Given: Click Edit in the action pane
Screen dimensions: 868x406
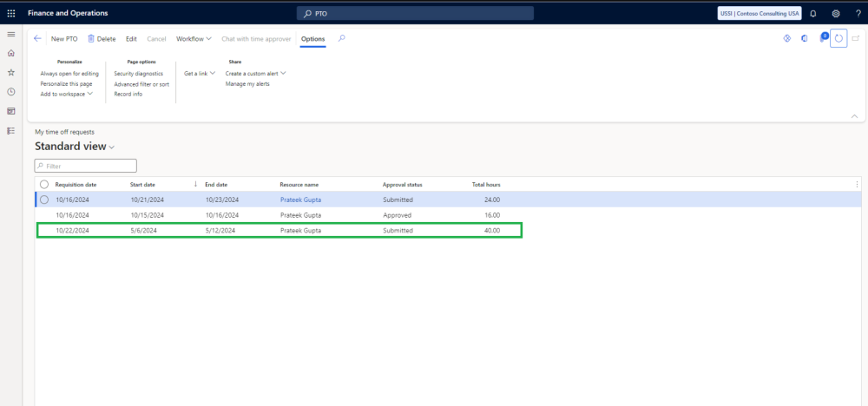Looking at the screenshot, I should pos(131,39).
